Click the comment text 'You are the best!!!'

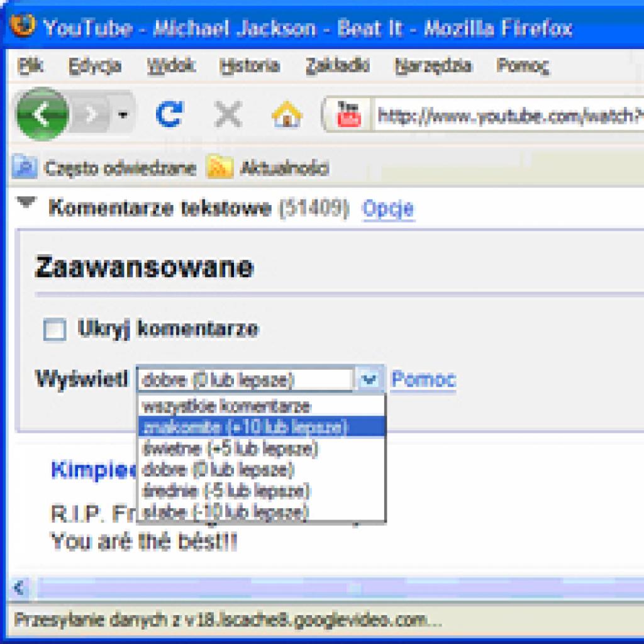(x=144, y=541)
